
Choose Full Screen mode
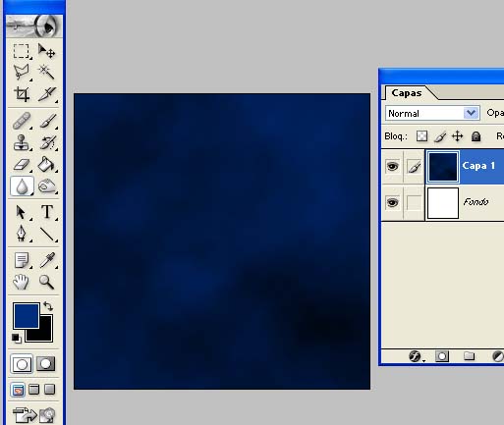[x=49, y=390]
